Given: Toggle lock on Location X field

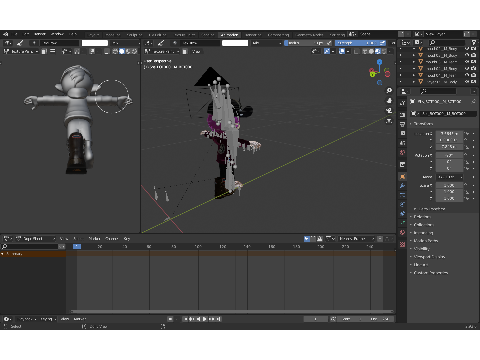Looking at the screenshot, I should 467,133.
